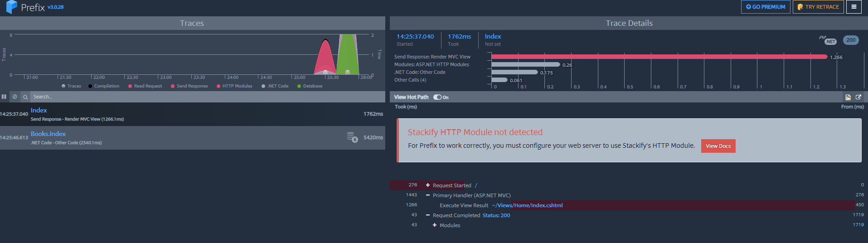Click the Status: 200 text
This screenshot has width=868, height=243.
496,215
